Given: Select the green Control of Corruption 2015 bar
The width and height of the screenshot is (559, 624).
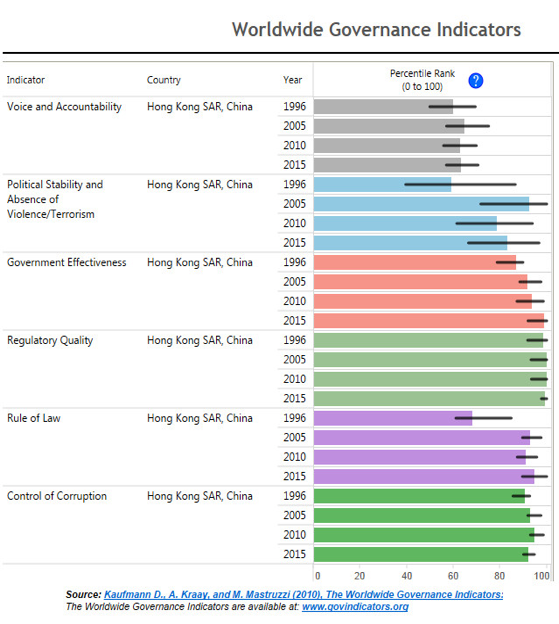Looking at the screenshot, I should [x=421, y=554].
